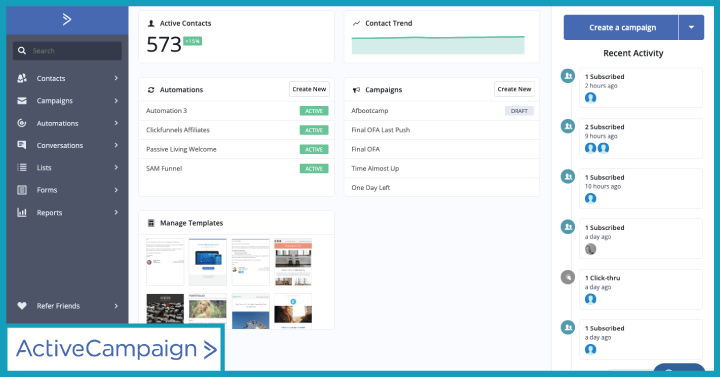Click Create New in Automations panel

(x=309, y=89)
